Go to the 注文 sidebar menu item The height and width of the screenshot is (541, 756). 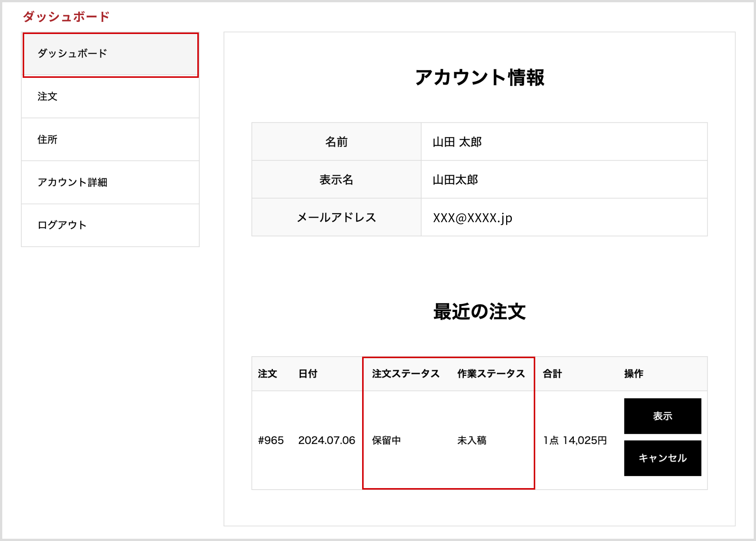(x=110, y=97)
